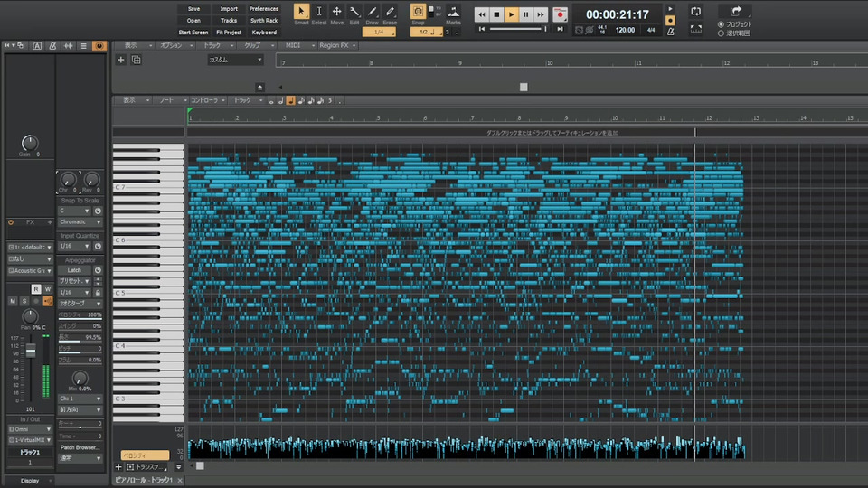Viewport: 868px width, 488px height.
Task: Mute the track with M button
Action: point(13,301)
